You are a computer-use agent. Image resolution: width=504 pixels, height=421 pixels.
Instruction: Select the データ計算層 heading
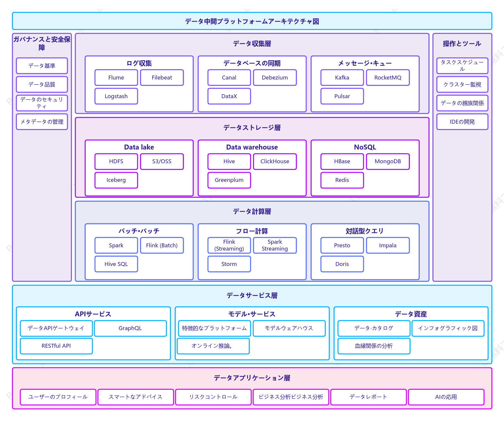tap(252, 211)
